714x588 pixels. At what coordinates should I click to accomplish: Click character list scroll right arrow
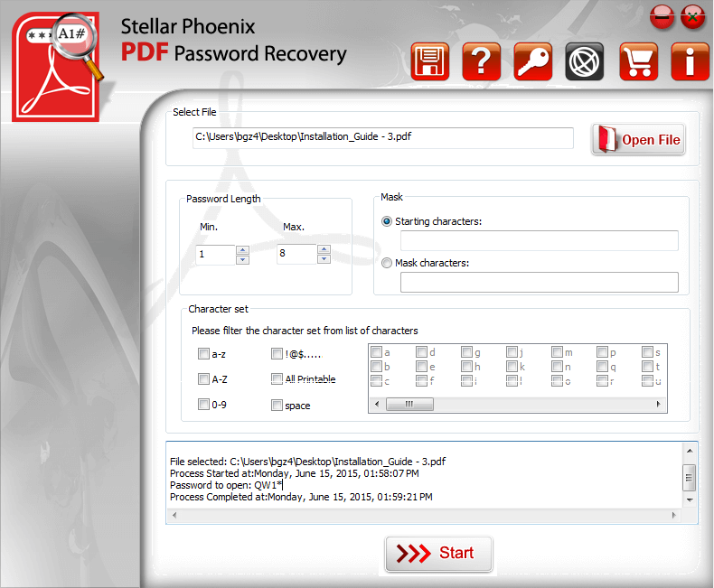(659, 404)
